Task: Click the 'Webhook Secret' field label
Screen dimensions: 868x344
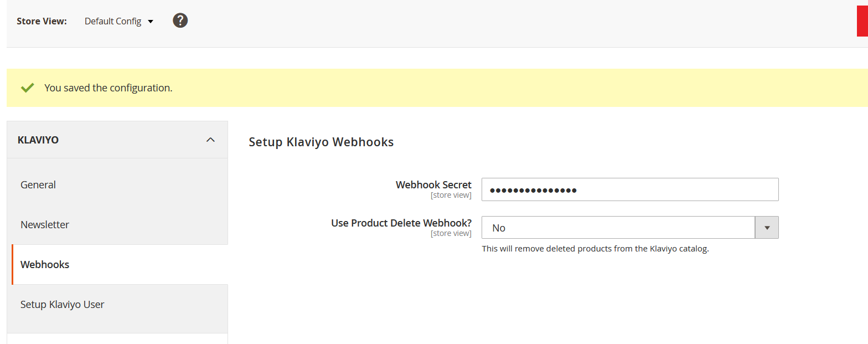Action: click(x=433, y=185)
